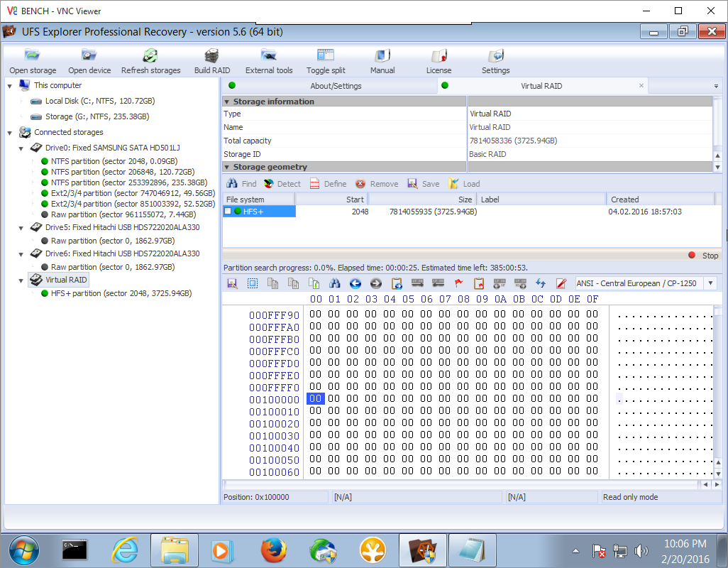Screen dimensions: 728x568
Task: Select the Raw partition under Drive5
Action: (x=113, y=241)
